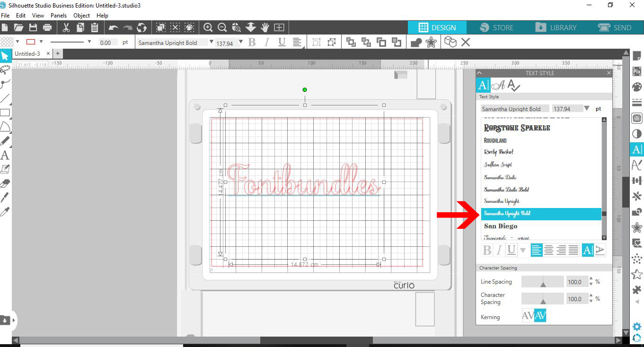The height and width of the screenshot is (347, 644).
Task: Collapse the Text Style panel with top-left chevron
Action: tap(479, 73)
